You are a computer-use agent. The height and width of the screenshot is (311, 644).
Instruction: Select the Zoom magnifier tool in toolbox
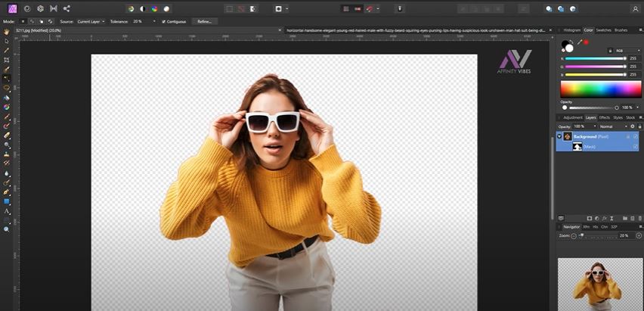click(x=7, y=229)
